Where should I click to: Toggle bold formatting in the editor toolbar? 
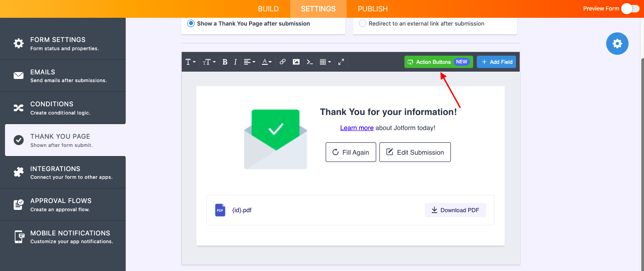(225, 62)
